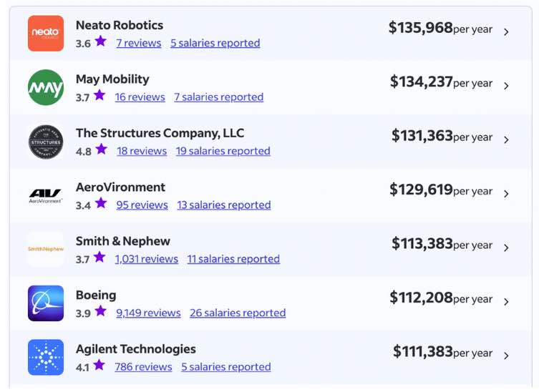View Boeing 26 salaries reported

238,313
